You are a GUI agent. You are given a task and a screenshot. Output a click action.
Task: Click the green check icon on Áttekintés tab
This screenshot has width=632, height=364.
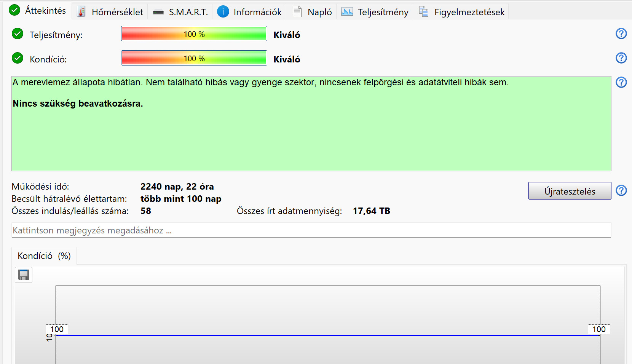point(14,10)
